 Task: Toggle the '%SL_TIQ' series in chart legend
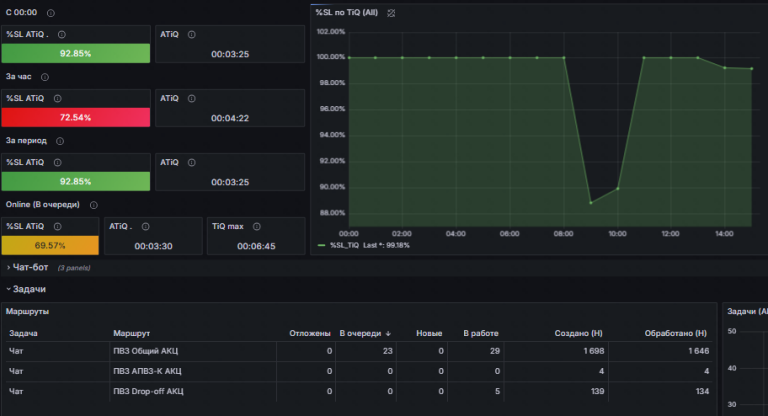[344, 245]
